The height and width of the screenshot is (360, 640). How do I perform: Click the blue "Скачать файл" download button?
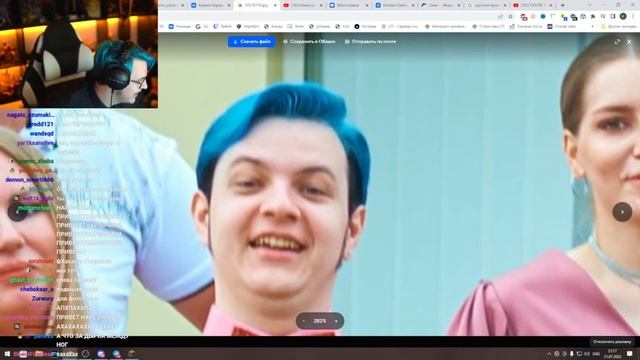coord(251,42)
